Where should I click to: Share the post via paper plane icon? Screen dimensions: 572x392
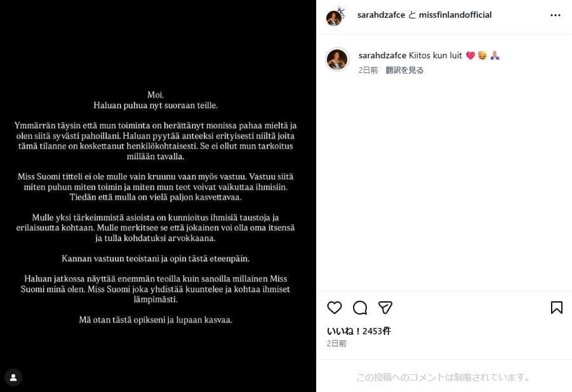(x=385, y=308)
